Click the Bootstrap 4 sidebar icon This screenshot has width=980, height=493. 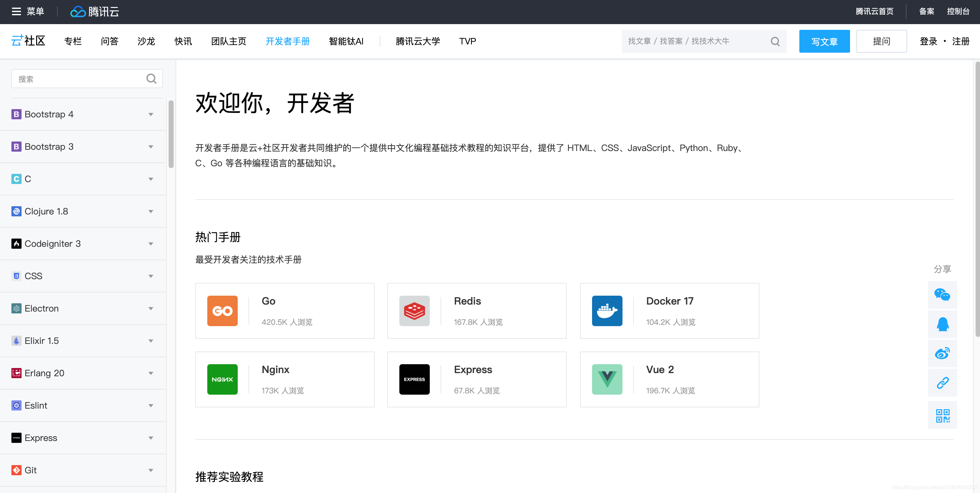click(16, 114)
